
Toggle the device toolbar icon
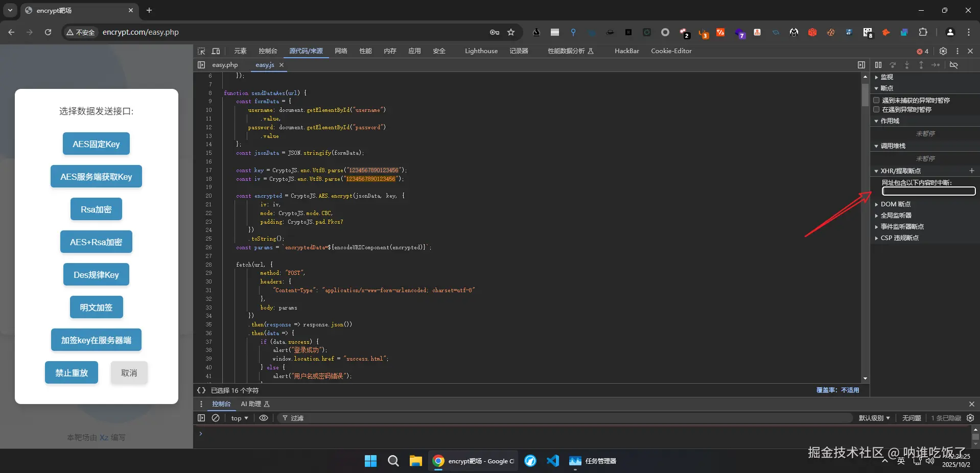pos(216,51)
